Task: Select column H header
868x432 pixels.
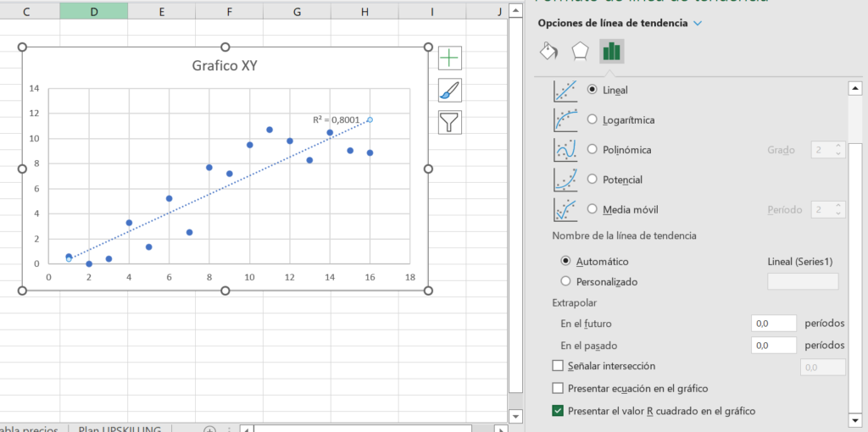Action: coord(364,11)
